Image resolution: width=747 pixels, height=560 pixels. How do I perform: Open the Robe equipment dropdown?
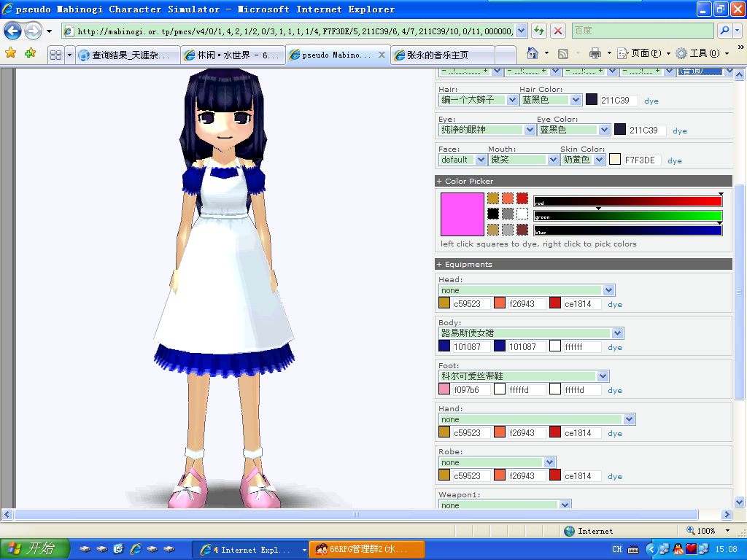(x=497, y=462)
